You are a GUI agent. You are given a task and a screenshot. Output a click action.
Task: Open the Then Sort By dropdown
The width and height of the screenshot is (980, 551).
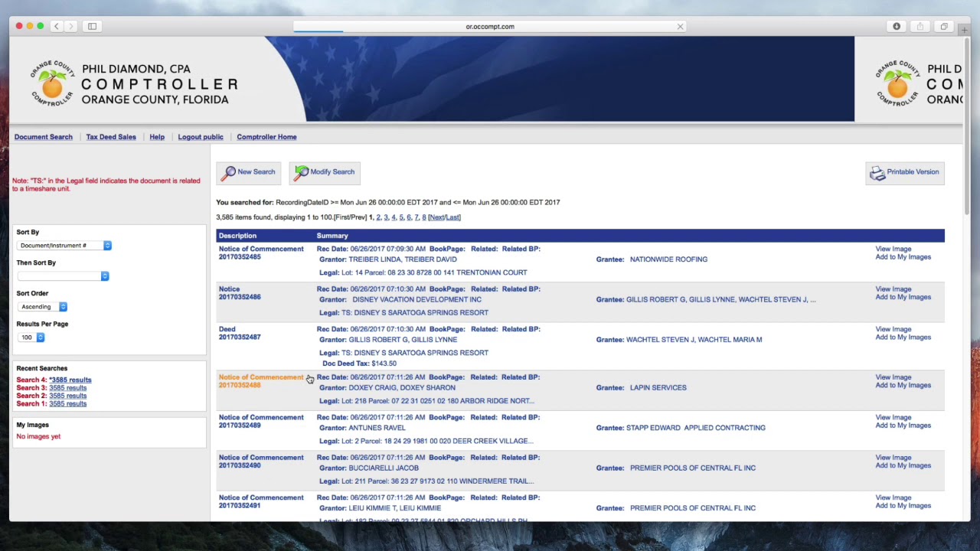[x=63, y=276]
